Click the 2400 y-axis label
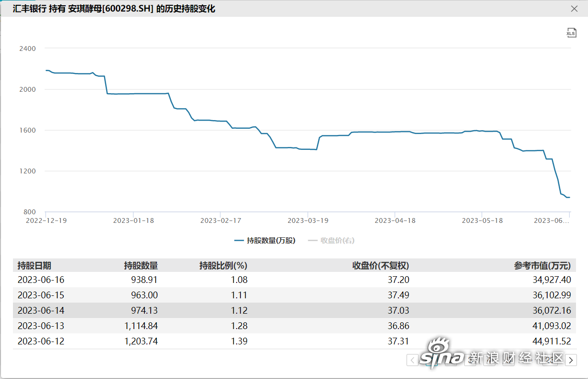588x379 pixels. click(x=27, y=49)
